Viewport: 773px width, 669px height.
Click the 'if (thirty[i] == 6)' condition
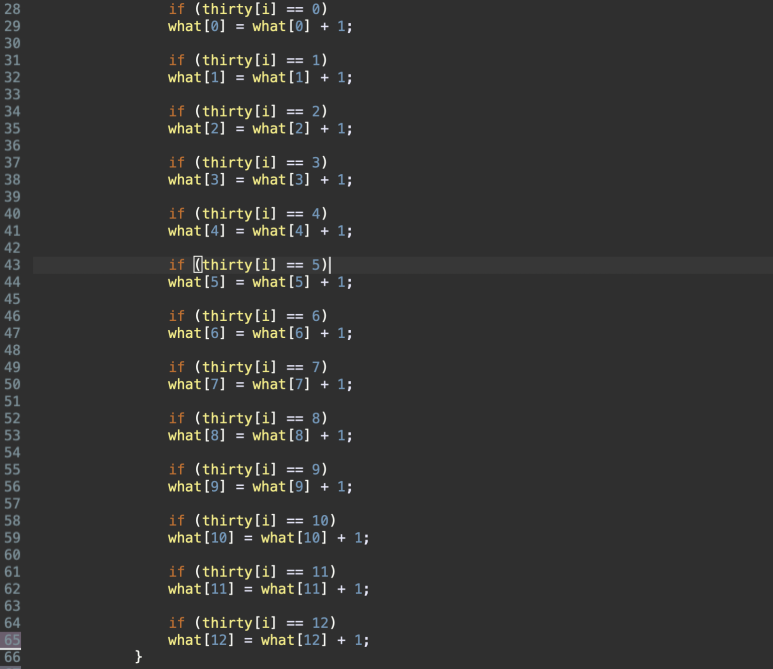point(248,316)
